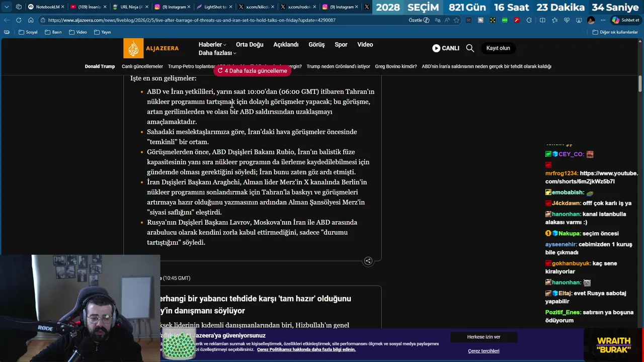Viewport: 644px width, 362px height.
Task: Load 4 Daha fazla güncelleme button
Action: (253, 71)
